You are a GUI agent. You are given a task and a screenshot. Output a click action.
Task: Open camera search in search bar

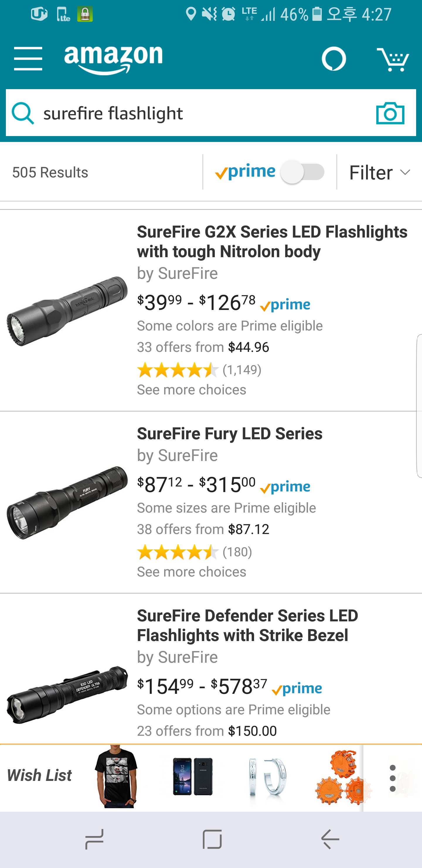pyautogui.click(x=390, y=113)
